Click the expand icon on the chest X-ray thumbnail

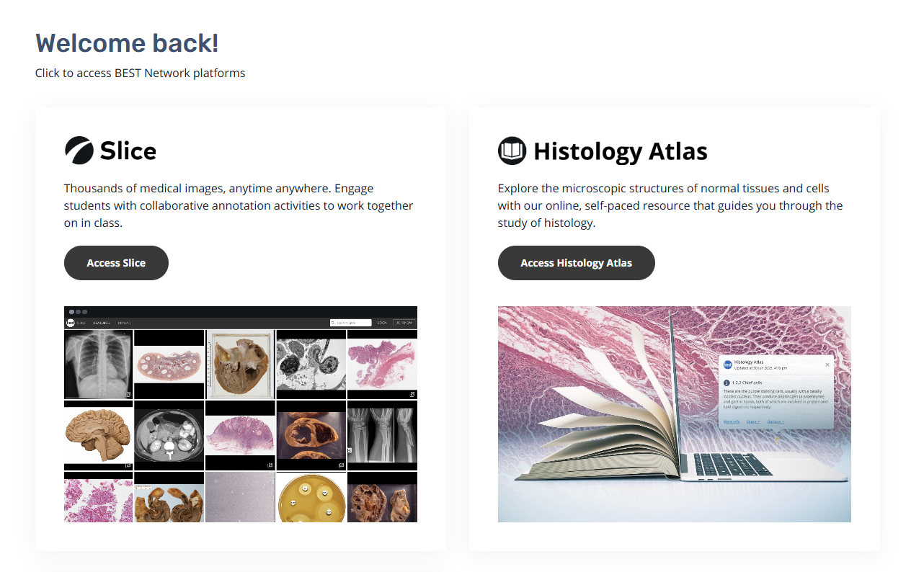(128, 394)
